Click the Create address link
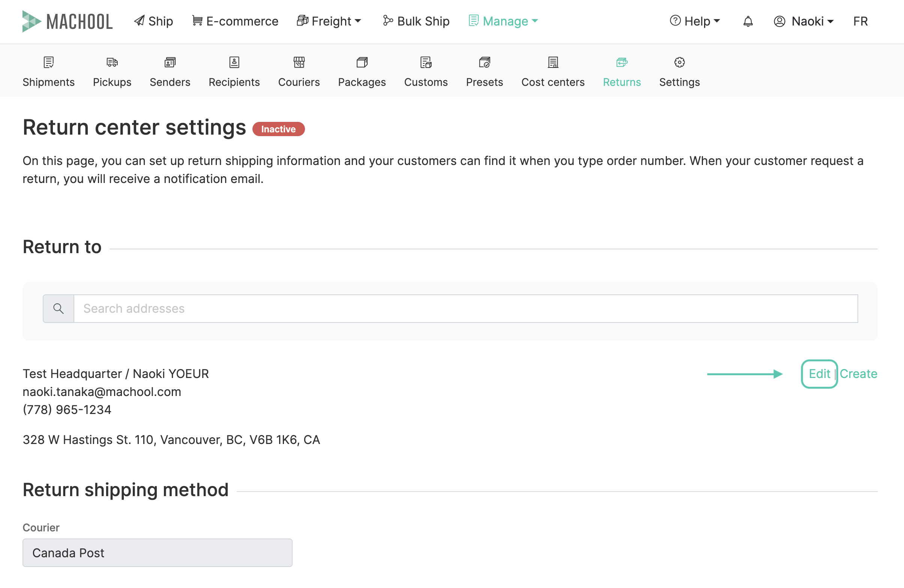Screen dimensions: 904x588 858,374
